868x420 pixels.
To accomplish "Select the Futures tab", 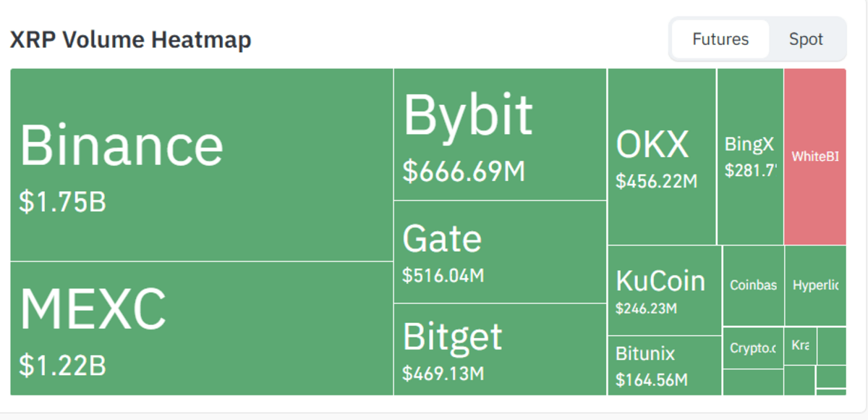I will (720, 39).
